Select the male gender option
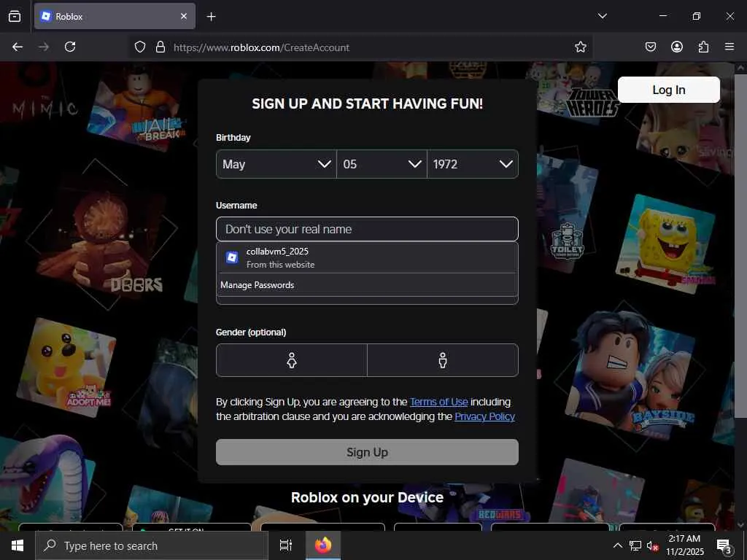This screenshot has height=560, width=747. [443, 360]
